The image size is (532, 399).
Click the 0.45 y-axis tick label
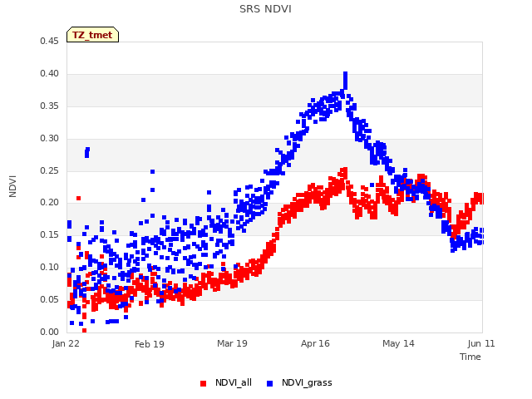[49, 41]
